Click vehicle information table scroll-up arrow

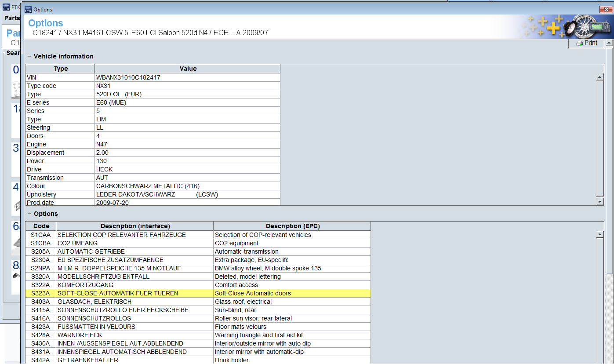(600, 77)
